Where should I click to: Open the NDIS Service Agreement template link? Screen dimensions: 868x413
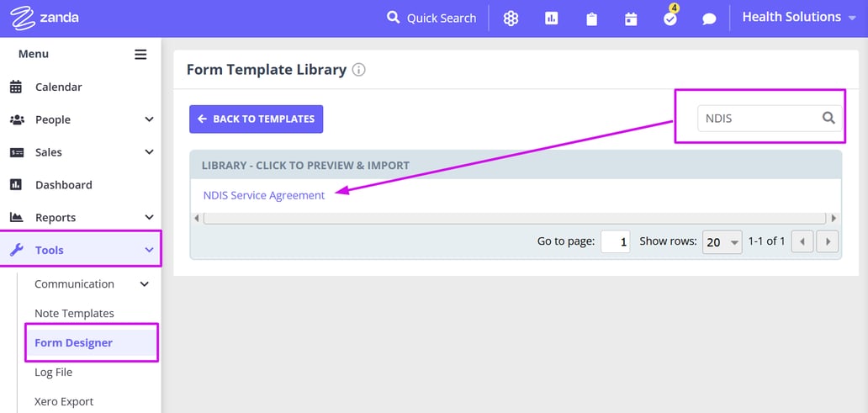click(263, 195)
